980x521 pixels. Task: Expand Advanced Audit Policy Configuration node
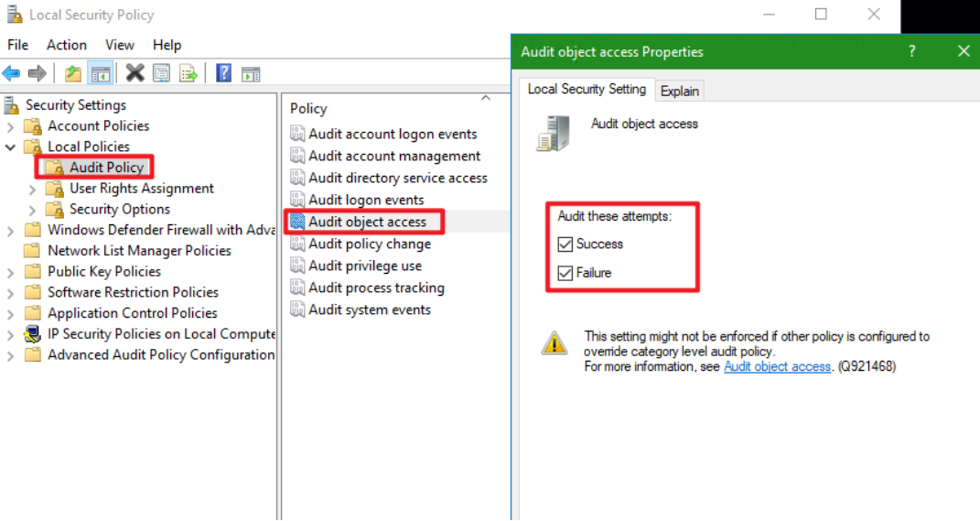(11, 355)
